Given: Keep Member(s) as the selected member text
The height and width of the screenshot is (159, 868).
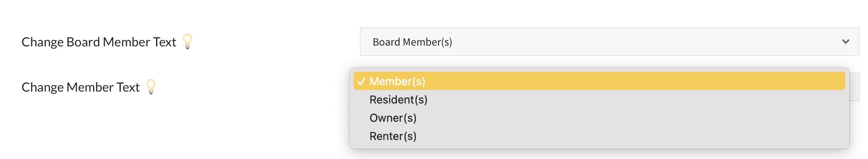Looking at the screenshot, I should click(397, 81).
